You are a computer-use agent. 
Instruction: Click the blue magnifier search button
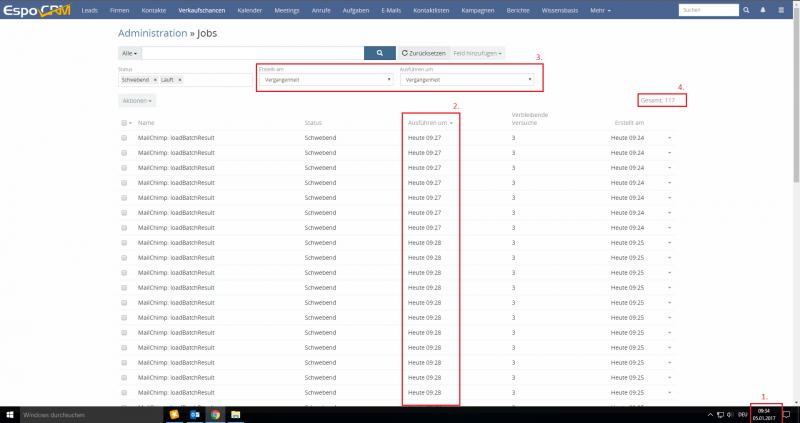(379, 52)
